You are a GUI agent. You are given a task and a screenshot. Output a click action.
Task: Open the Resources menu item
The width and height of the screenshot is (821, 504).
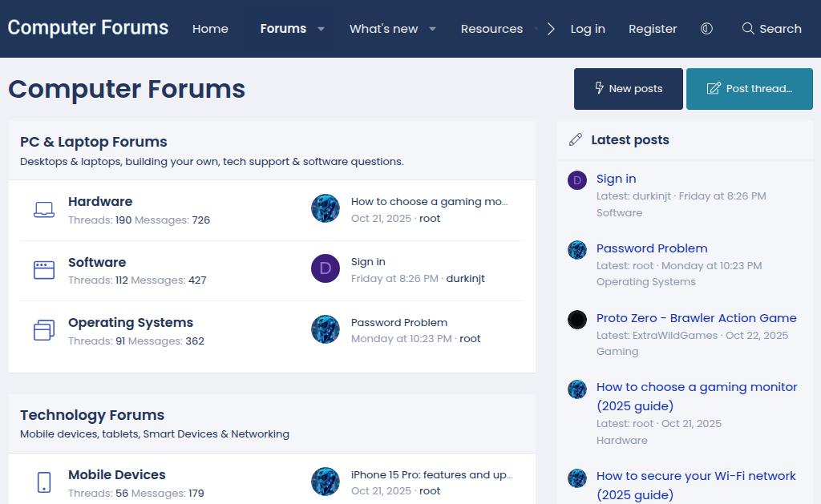[x=491, y=29]
